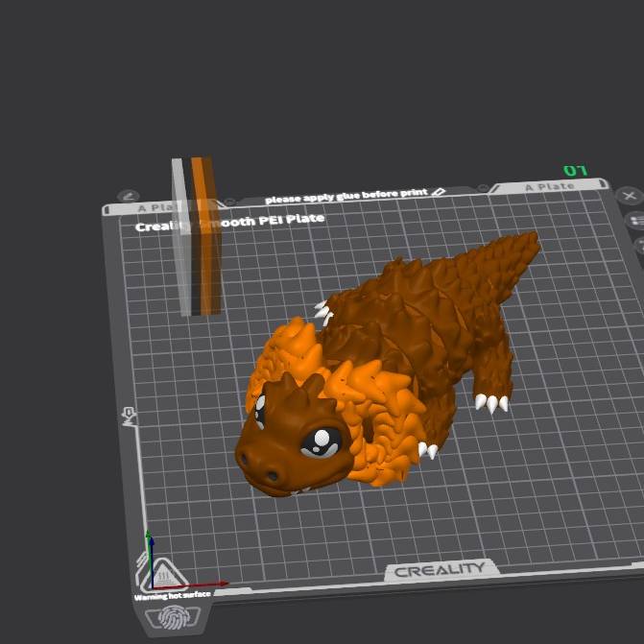Open the plate settings list icon
The image size is (644, 644).
(x=636, y=221)
